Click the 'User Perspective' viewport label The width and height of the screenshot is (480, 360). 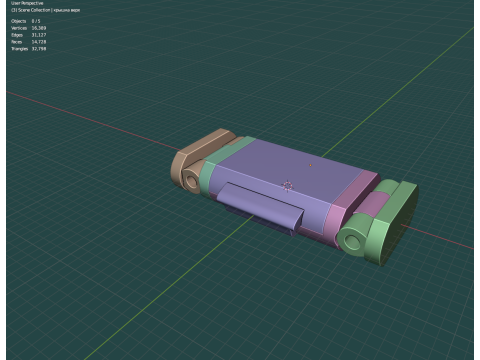(x=27, y=3)
